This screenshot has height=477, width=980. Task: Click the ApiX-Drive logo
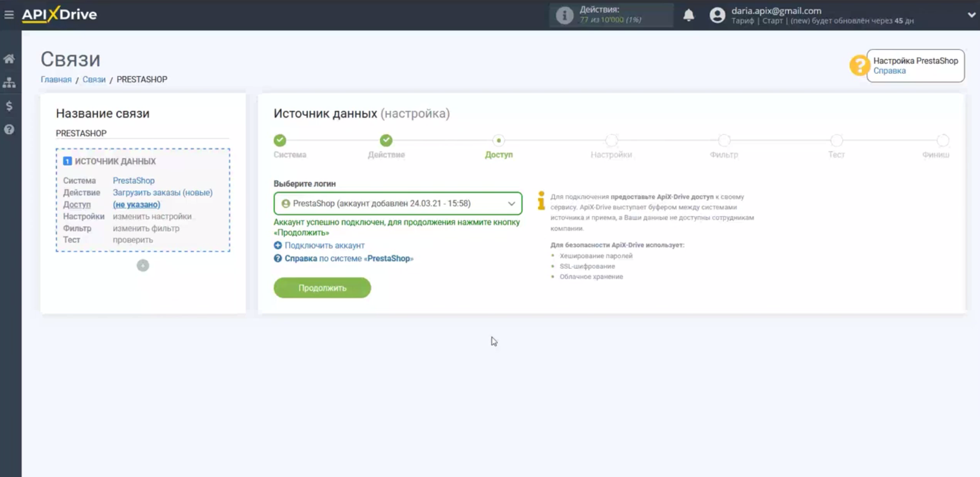tap(59, 14)
